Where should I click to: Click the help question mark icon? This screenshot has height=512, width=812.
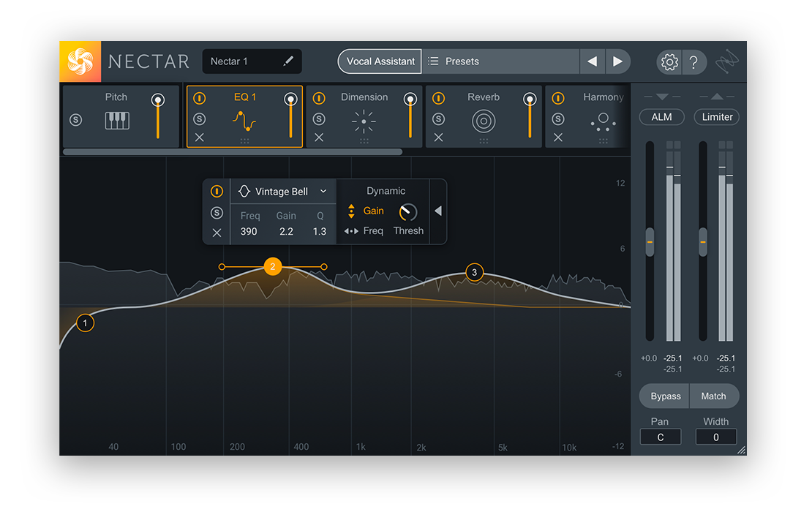(x=693, y=62)
